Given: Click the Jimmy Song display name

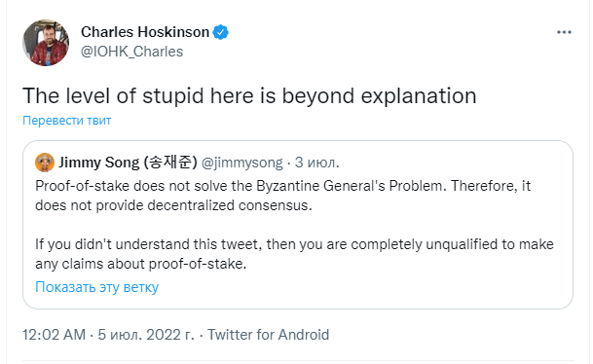Looking at the screenshot, I should [99, 163].
